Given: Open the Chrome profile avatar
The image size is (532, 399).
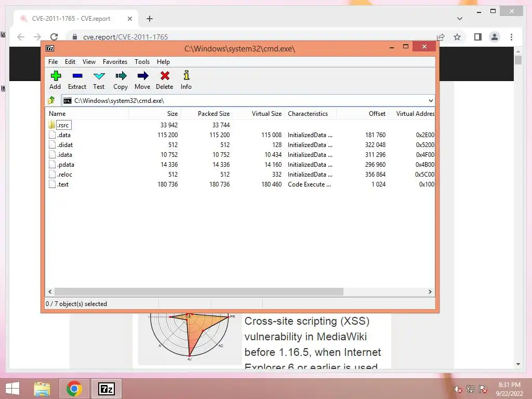Looking at the screenshot, I should (x=495, y=37).
